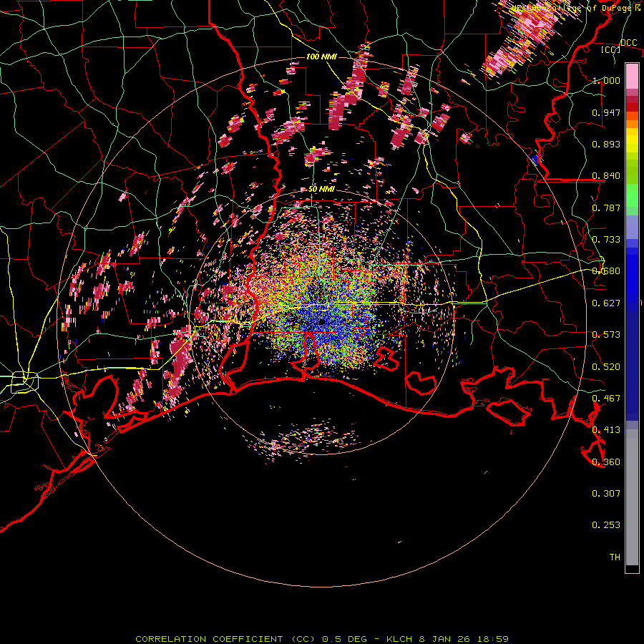Click the 0.253 legend value
This screenshot has width=644, height=644.
coord(606,525)
